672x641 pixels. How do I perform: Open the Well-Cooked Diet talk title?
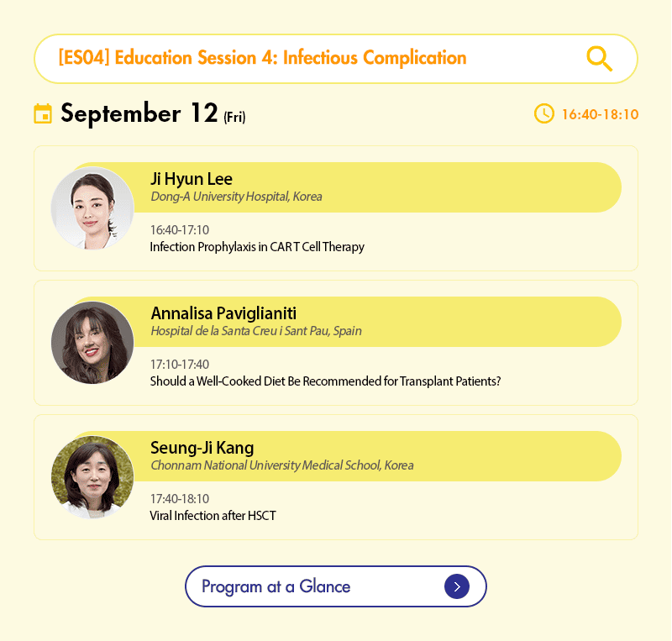coord(325,381)
